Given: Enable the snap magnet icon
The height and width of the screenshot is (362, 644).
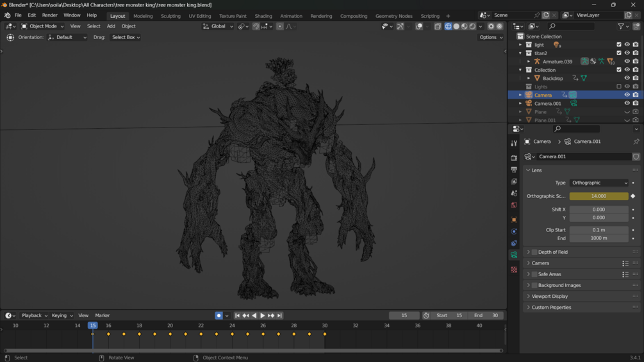Looking at the screenshot, I should (x=256, y=26).
